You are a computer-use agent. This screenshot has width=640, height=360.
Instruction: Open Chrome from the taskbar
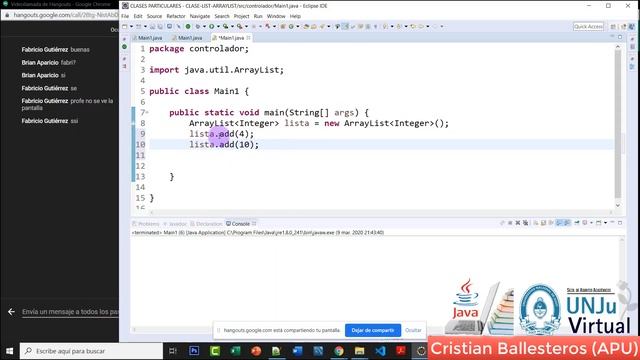339,351
